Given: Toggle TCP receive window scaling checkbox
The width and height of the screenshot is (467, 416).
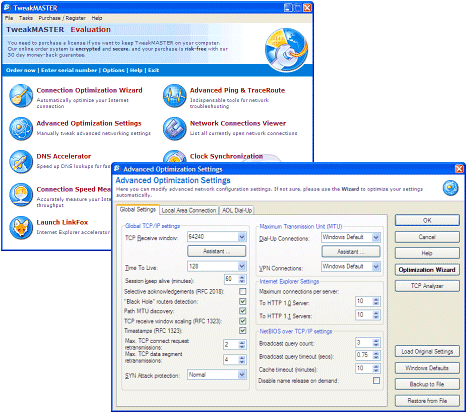Looking at the screenshot, I should point(243,321).
